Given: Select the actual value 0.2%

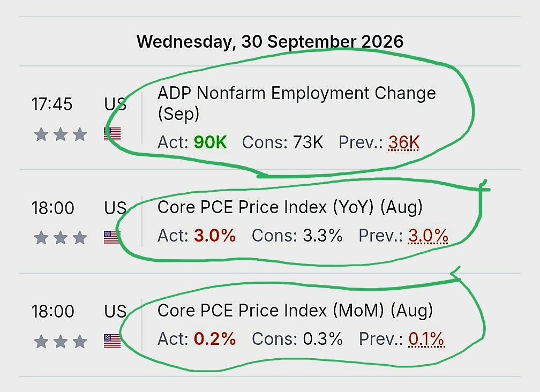Looking at the screenshot, I should point(215,339).
